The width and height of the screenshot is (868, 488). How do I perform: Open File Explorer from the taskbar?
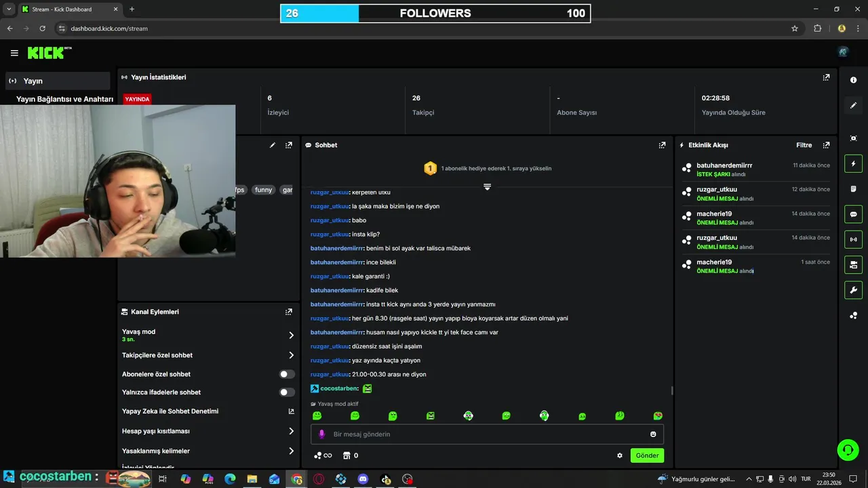click(252, 479)
